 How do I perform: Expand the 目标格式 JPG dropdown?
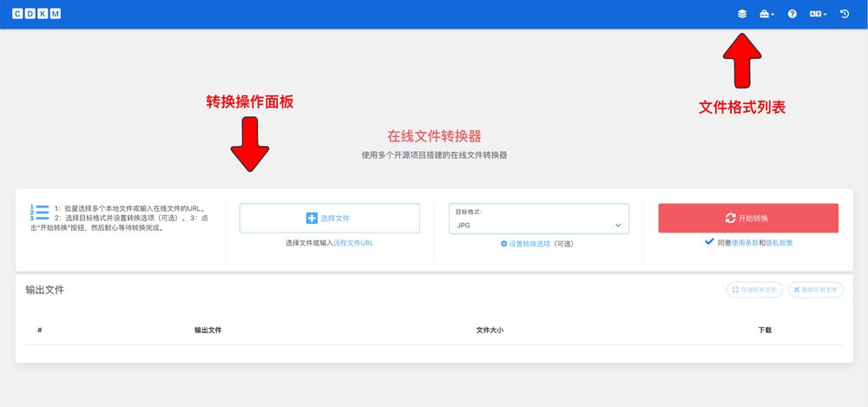coord(538,225)
